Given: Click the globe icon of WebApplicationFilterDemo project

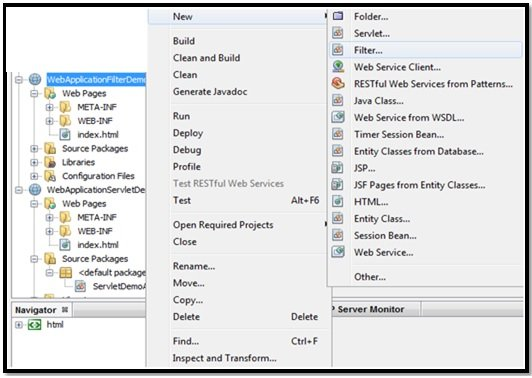Looking at the screenshot, I should [35, 79].
